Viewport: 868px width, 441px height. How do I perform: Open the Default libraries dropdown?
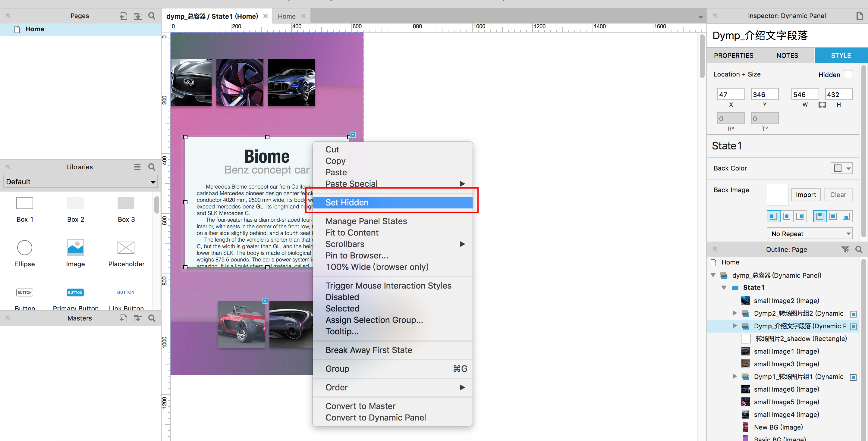pos(80,182)
